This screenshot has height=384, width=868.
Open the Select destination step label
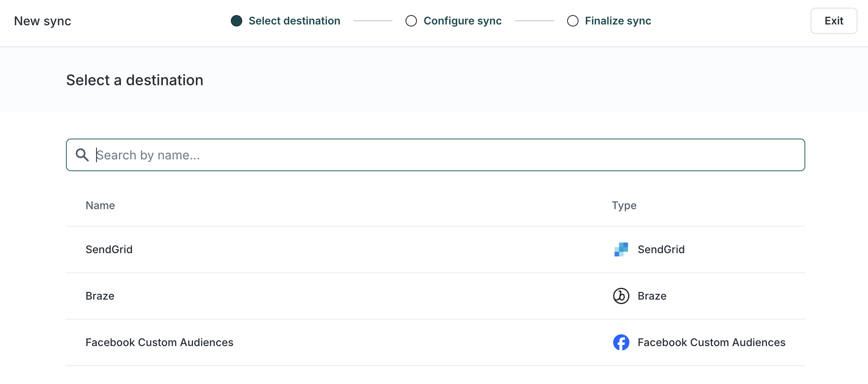coord(294,21)
